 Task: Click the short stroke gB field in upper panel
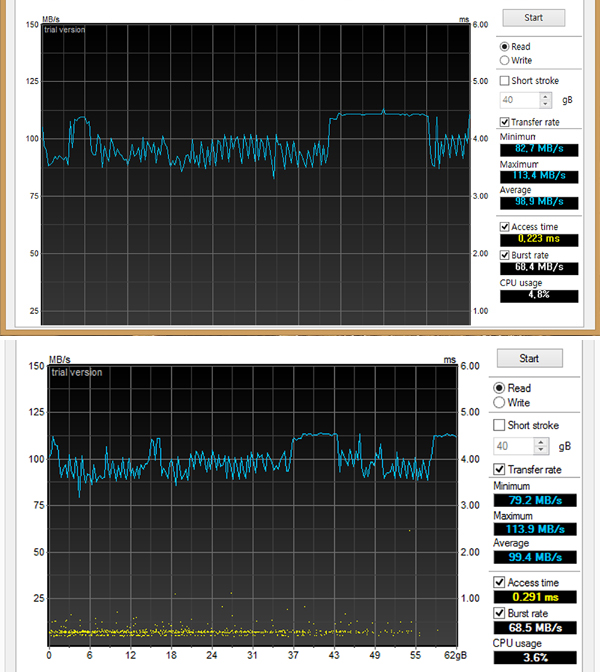[519, 100]
